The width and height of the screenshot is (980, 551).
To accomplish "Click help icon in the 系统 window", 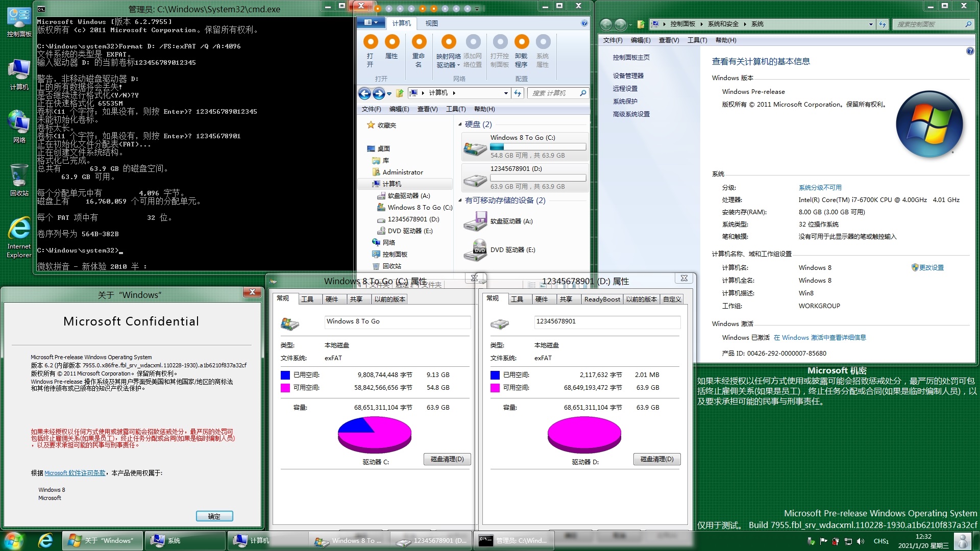I will [x=970, y=51].
